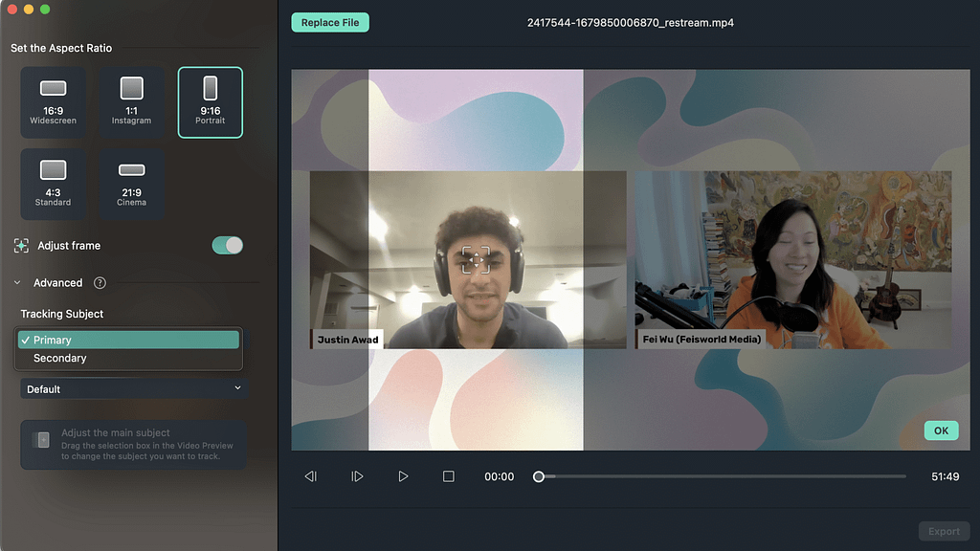The height and width of the screenshot is (551, 980).
Task: Click the playback progress slider handle
Action: (539, 476)
